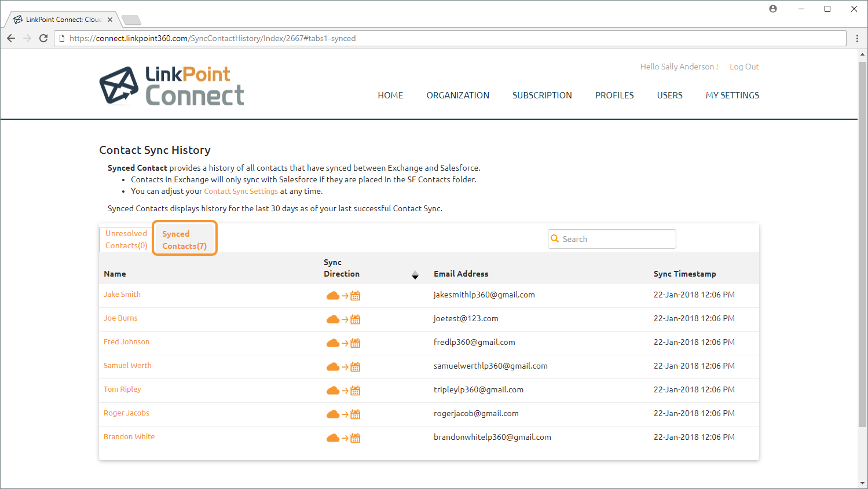Image resolution: width=868 pixels, height=489 pixels.
Task: Click email tripleylp360@gmail.com
Action: pos(478,389)
